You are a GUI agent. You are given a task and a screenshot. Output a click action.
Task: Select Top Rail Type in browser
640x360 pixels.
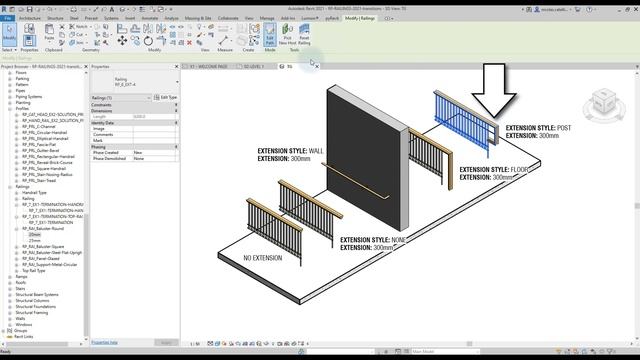33,271
